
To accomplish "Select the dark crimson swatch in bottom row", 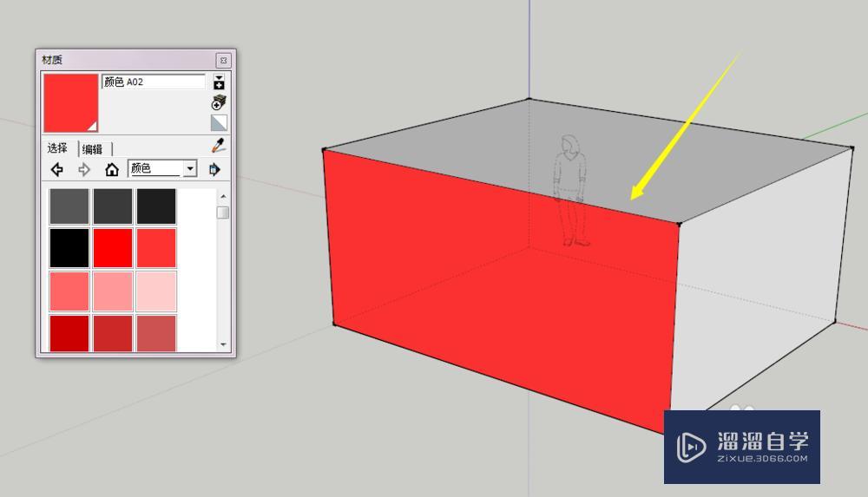I will click(x=69, y=333).
